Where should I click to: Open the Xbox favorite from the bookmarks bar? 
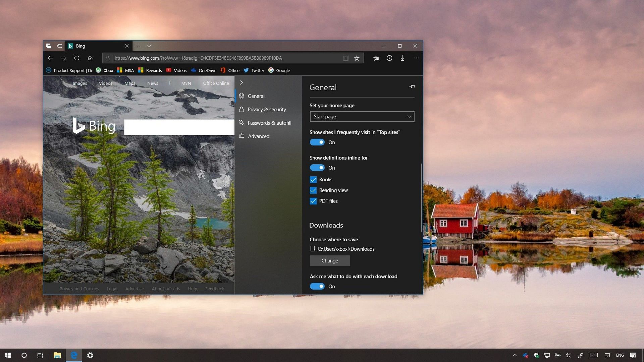[104, 70]
